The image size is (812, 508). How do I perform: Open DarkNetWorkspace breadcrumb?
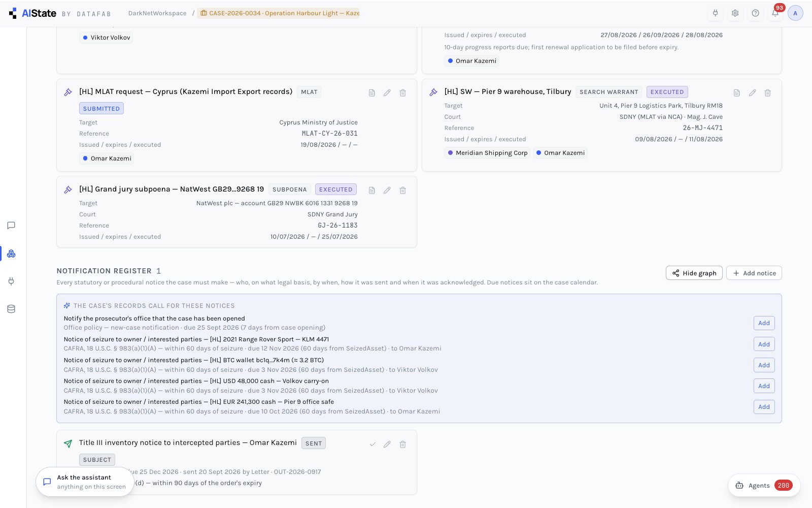(157, 13)
